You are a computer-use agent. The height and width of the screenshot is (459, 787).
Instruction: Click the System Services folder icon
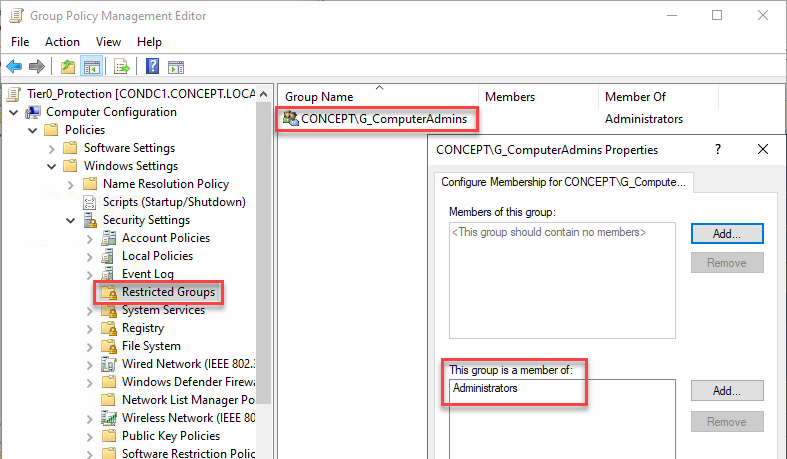(109, 311)
